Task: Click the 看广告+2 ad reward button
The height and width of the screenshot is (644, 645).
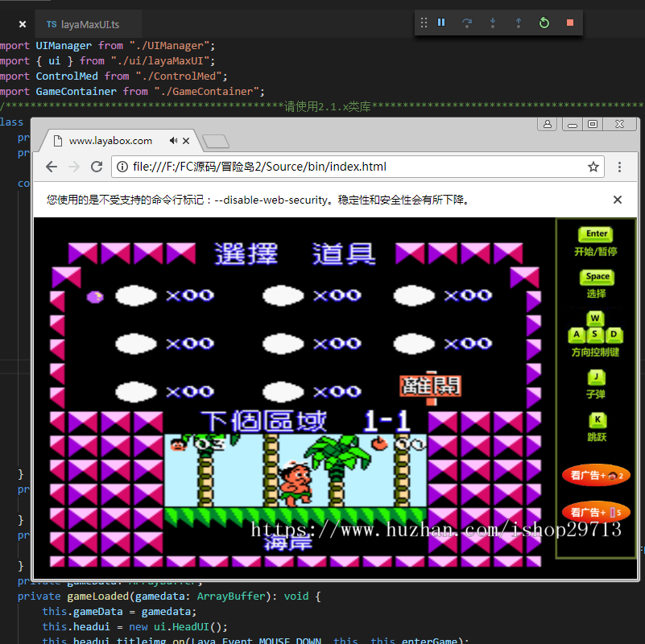Action: [x=596, y=475]
